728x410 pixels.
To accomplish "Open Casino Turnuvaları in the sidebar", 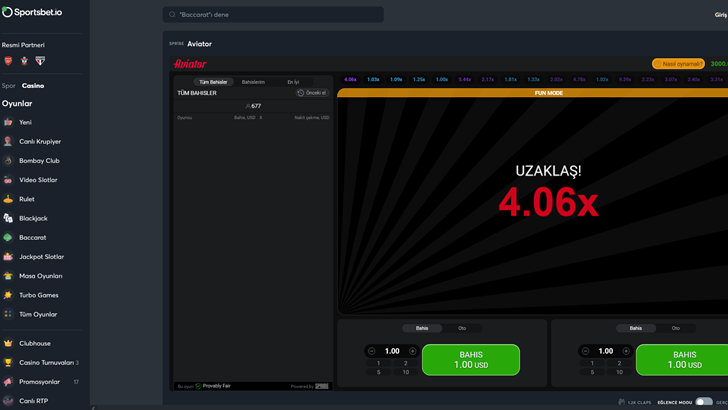I will (46, 363).
